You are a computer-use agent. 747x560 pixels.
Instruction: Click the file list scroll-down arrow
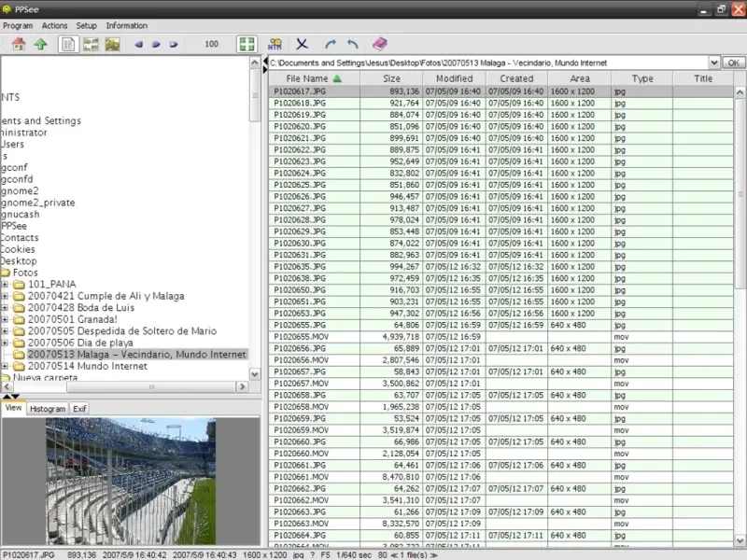(x=740, y=540)
